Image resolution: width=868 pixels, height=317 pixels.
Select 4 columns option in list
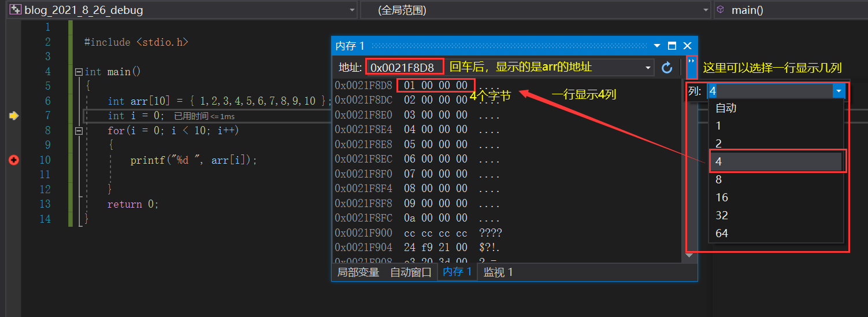click(776, 161)
